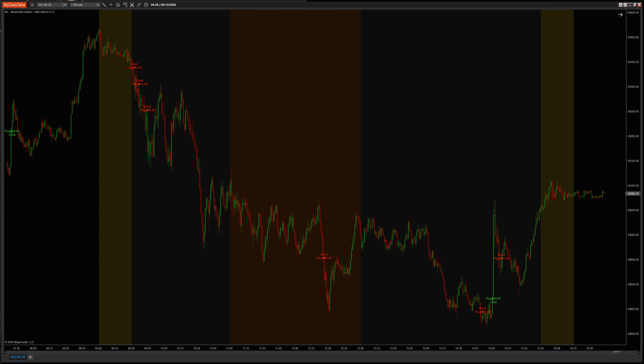Click the current price marker 29083.75
The width and height of the screenshot is (644, 364).
tap(633, 194)
